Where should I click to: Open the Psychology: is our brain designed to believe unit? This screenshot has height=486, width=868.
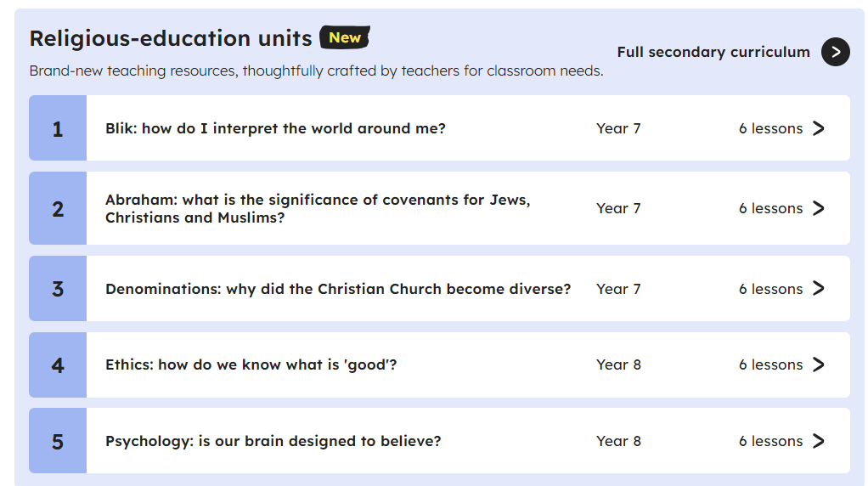[273, 441]
